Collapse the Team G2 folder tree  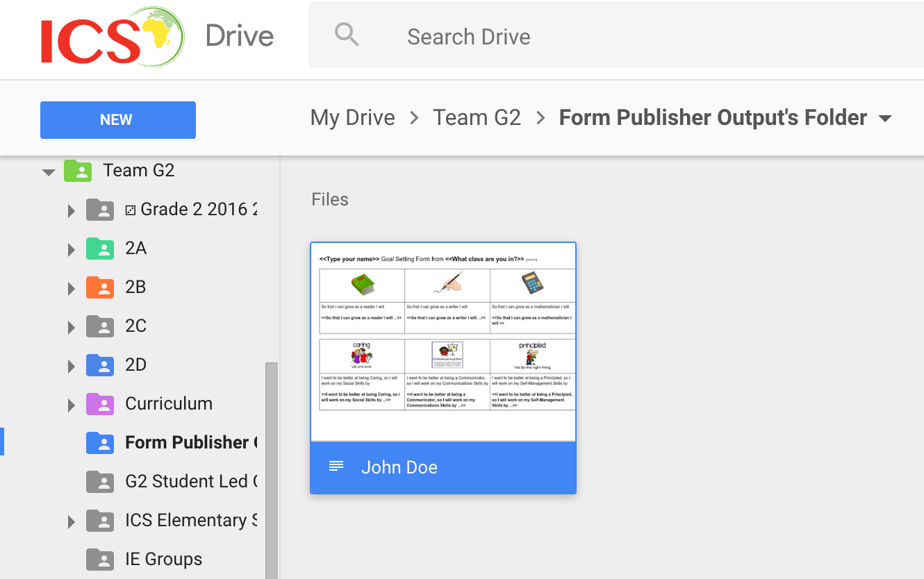(49, 171)
